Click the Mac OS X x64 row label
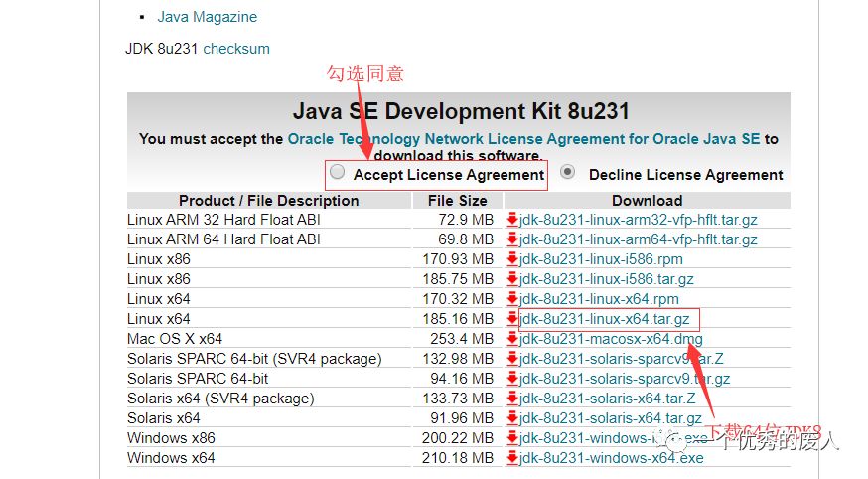 175,339
